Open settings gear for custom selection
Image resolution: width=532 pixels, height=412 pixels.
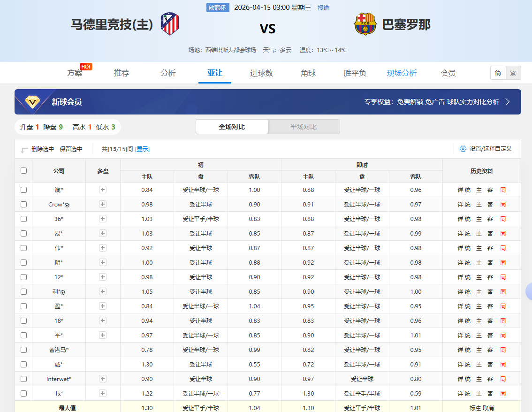tap(463, 149)
